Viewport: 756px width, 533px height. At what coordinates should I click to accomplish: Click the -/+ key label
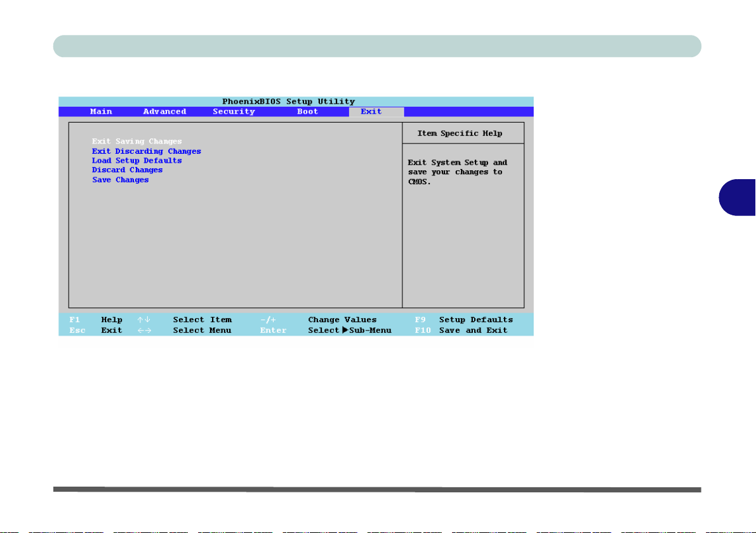[x=268, y=320]
